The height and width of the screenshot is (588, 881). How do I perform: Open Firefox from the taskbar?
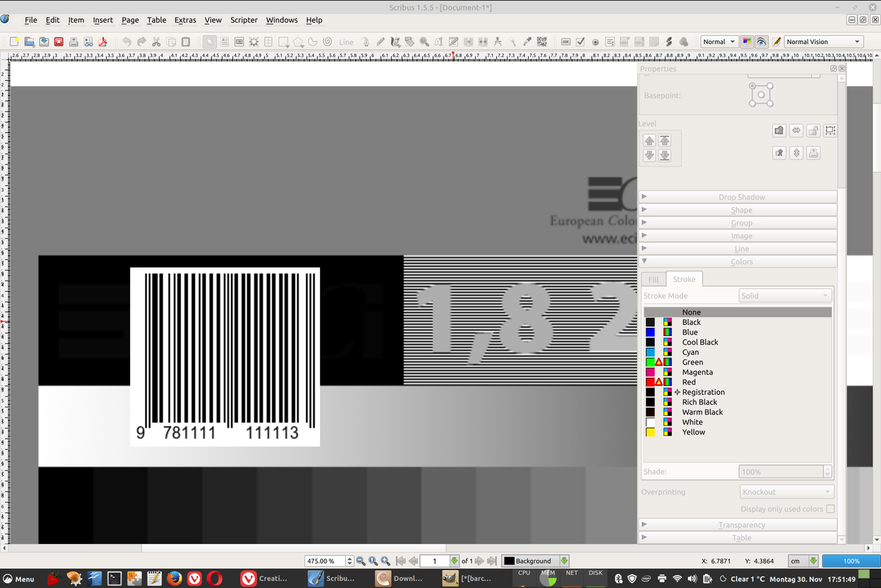pos(174,578)
